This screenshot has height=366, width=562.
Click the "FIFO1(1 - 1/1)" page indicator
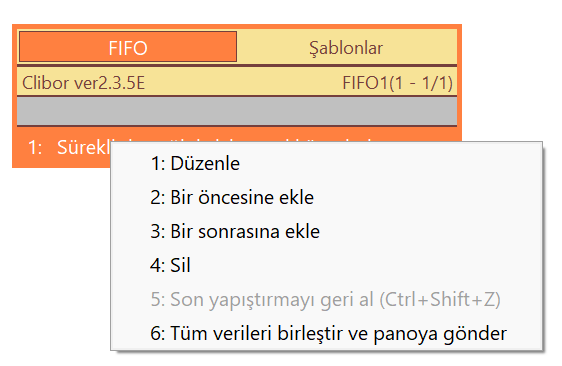[x=397, y=83]
